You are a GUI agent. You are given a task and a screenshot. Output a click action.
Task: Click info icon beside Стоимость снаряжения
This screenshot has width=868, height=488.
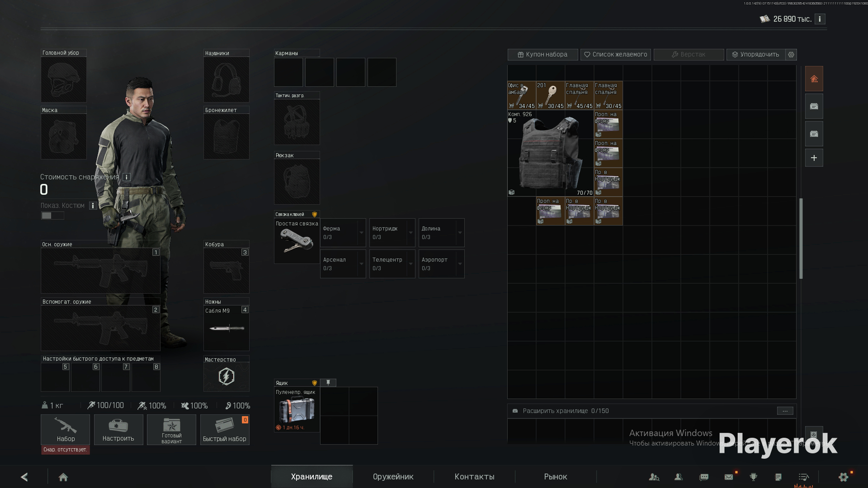126,177
